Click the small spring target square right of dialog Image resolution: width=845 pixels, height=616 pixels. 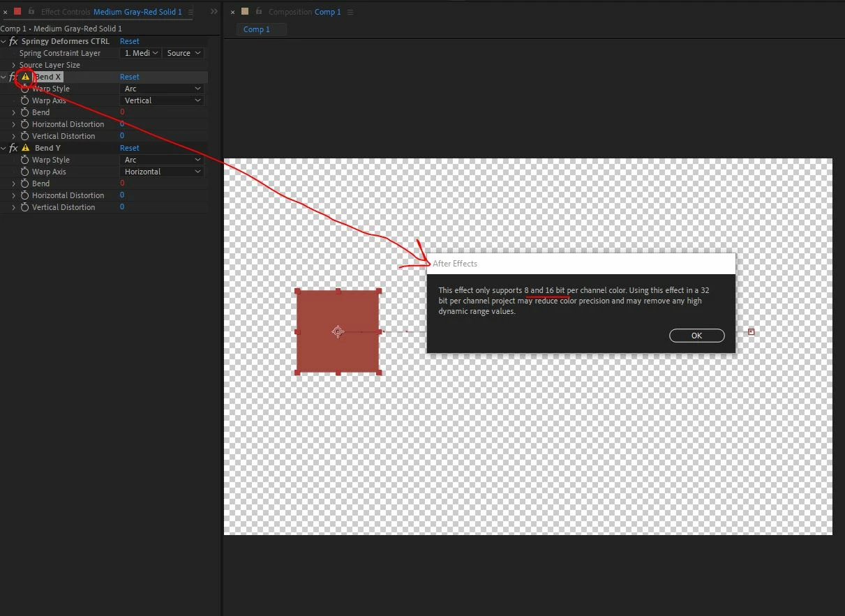click(751, 331)
